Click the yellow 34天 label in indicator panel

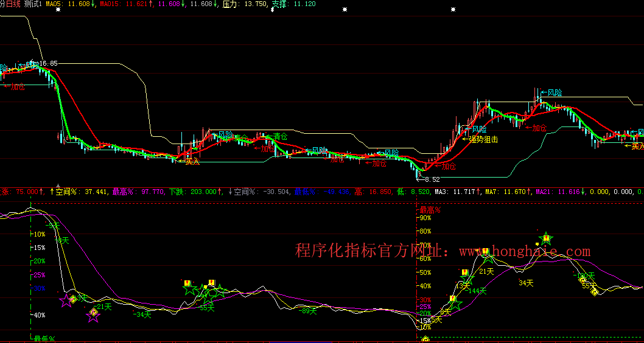point(526,283)
